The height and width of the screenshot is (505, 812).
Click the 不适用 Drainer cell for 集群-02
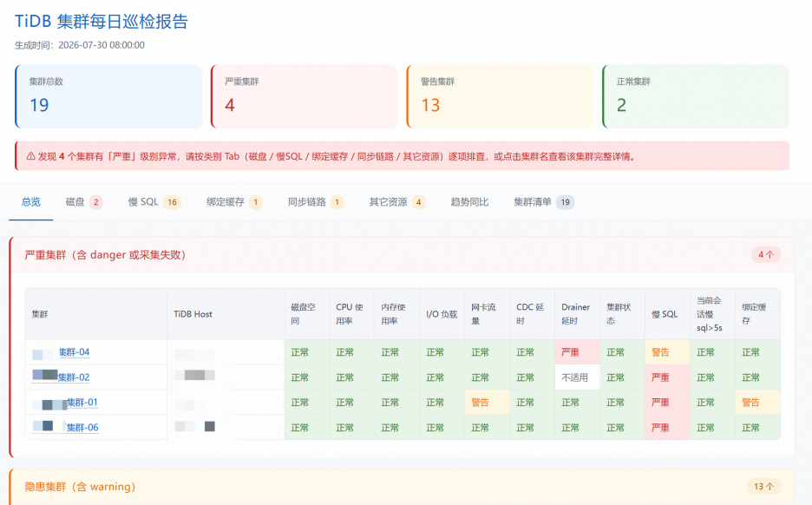click(578, 377)
